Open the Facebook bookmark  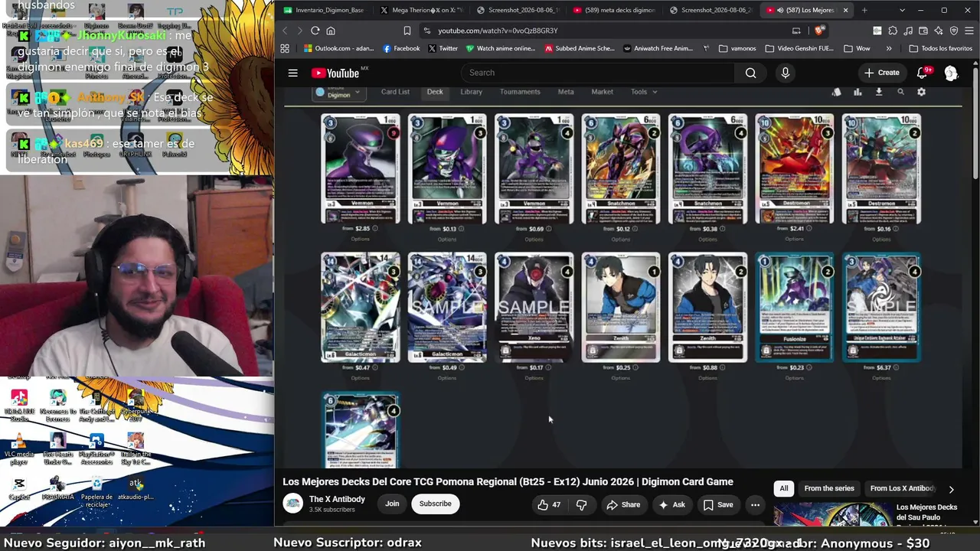(x=401, y=48)
